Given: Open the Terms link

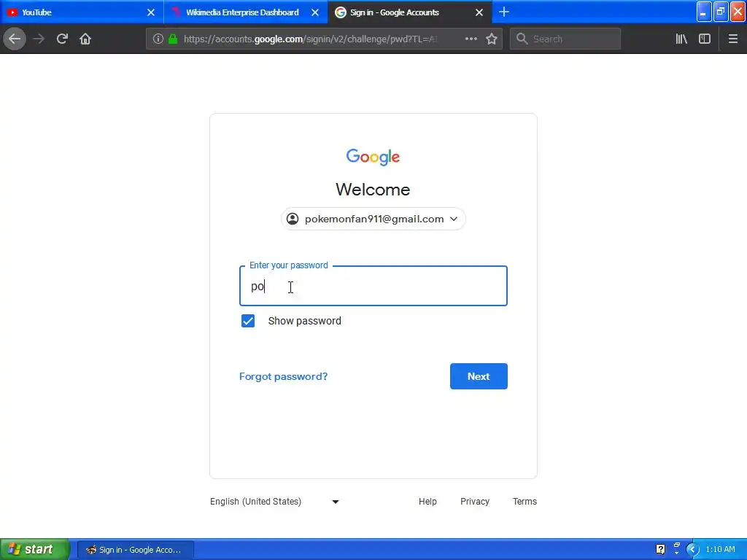Looking at the screenshot, I should coord(525,502).
